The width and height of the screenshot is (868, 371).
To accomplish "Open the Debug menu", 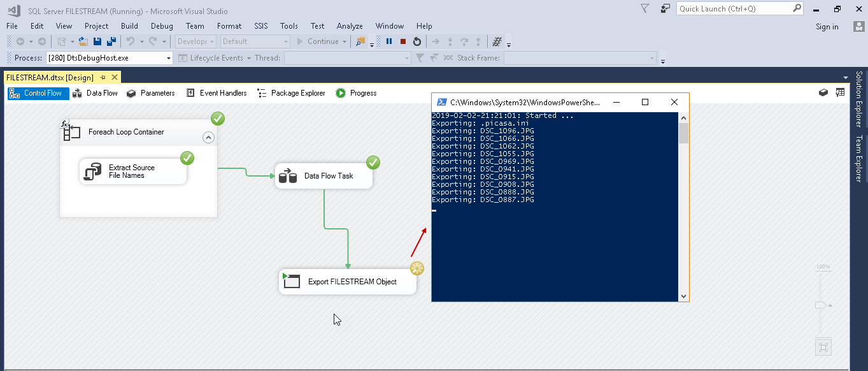I will point(162,26).
